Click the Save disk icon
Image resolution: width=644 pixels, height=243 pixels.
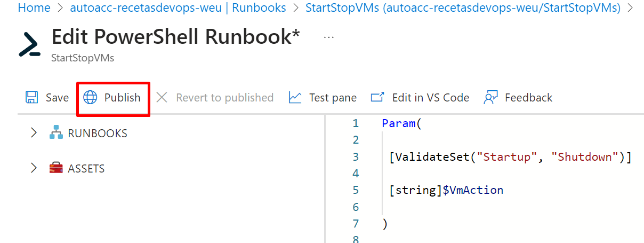pos(32,98)
